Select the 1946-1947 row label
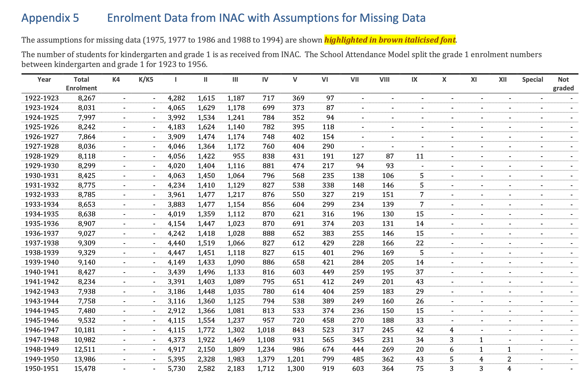Viewport: 584px width, 392px height. [42, 330]
